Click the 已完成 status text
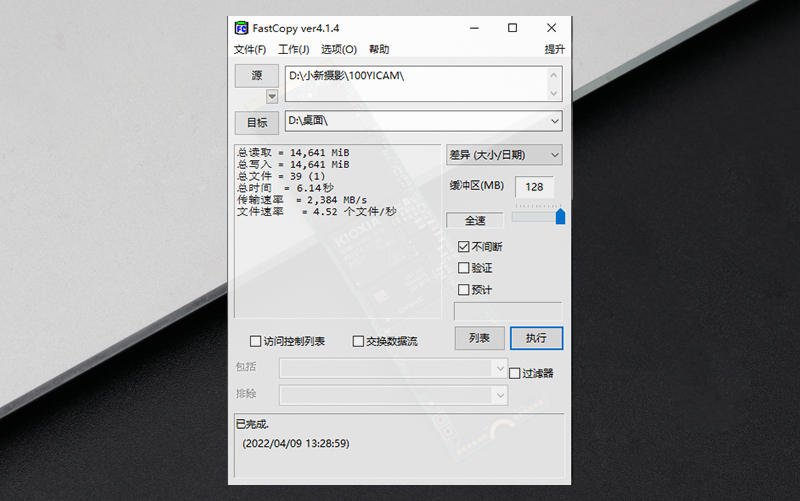The height and width of the screenshot is (501, 800). coord(252,424)
